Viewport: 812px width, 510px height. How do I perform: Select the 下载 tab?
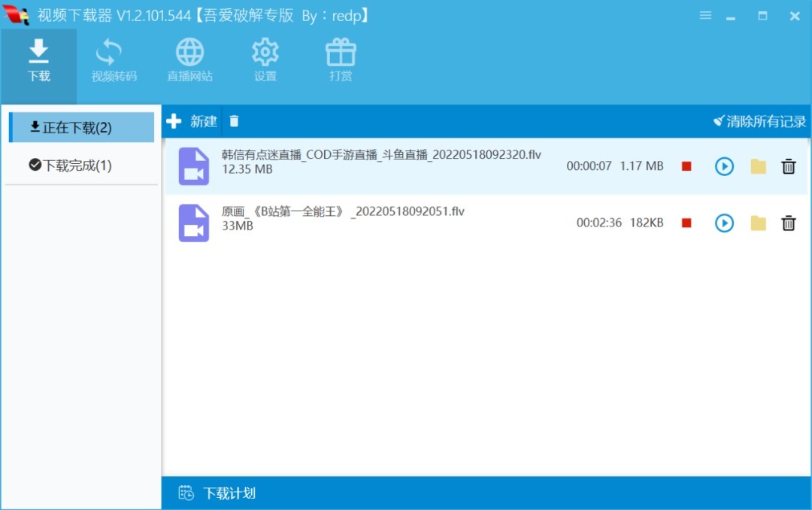coord(38,62)
